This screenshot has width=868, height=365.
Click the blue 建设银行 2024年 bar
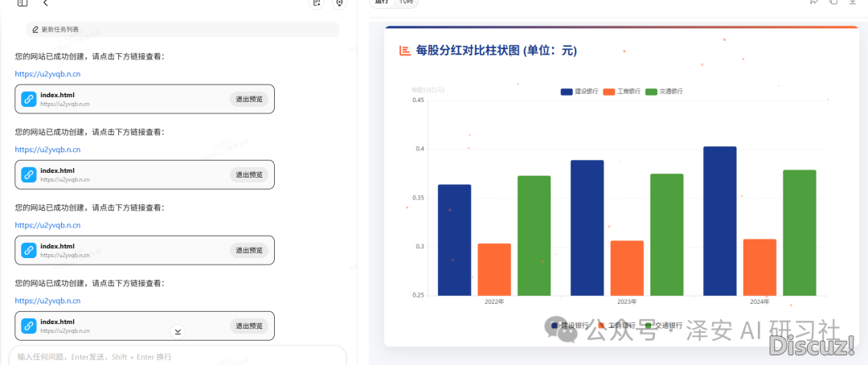(x=719, y=221)
